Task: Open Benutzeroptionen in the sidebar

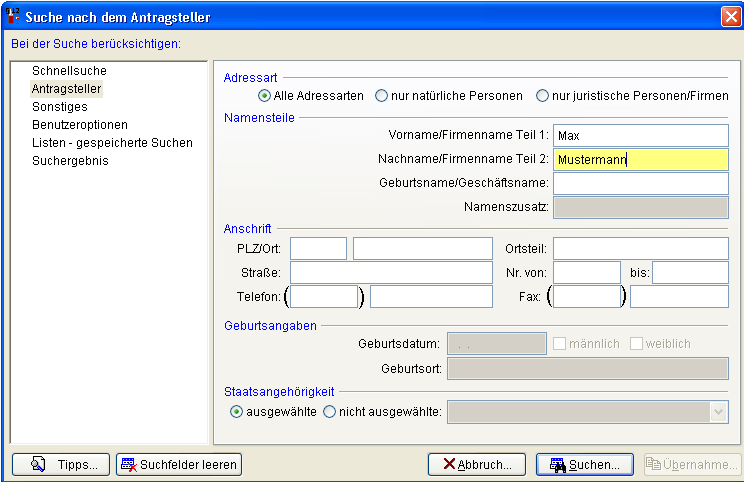Action: (x=80, y=125)
